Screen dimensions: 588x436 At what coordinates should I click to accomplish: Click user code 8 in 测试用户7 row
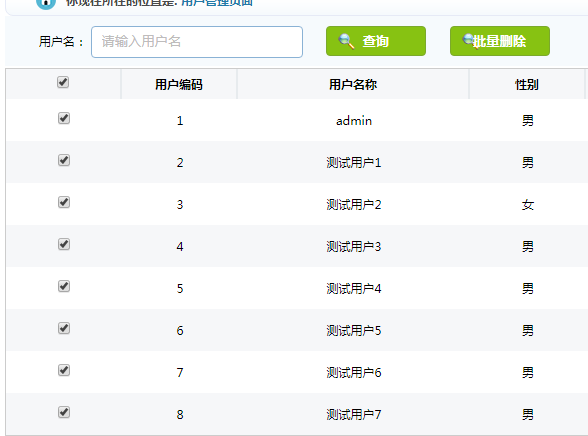180,415
